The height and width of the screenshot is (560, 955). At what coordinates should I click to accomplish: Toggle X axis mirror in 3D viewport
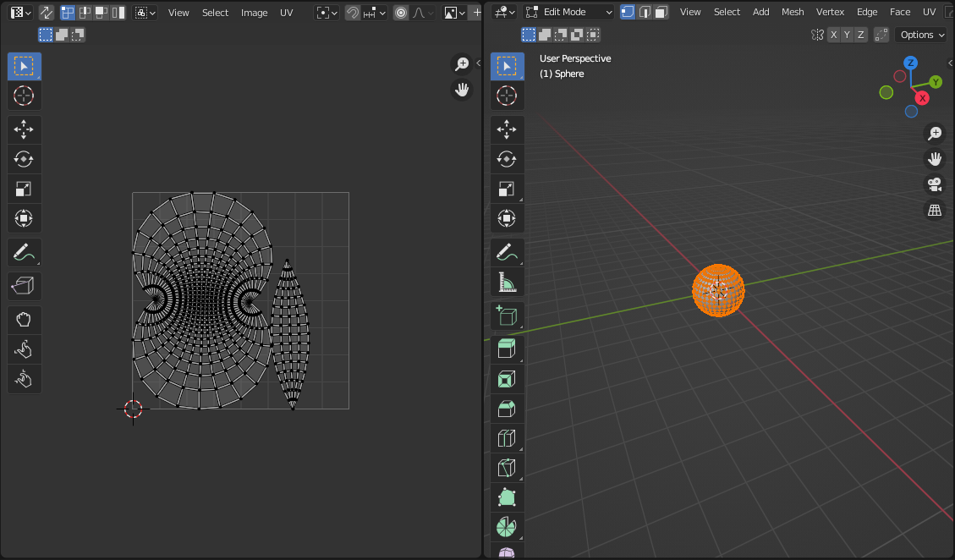point(834,35)
